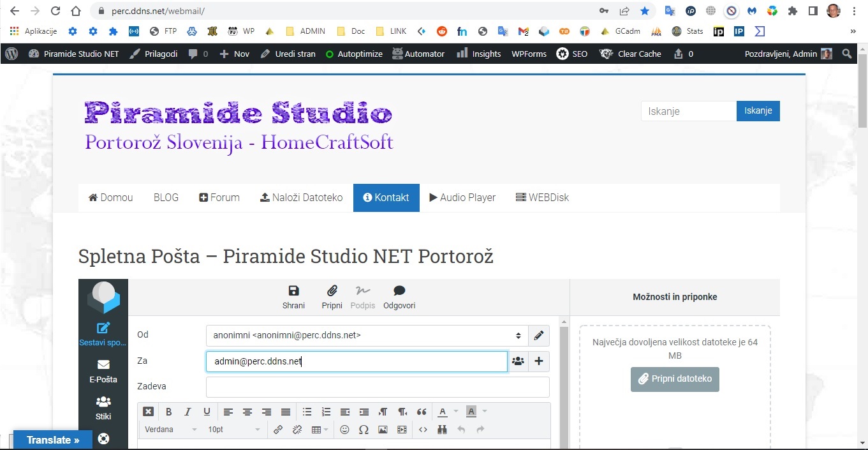This screenshot has width=868, height=450.
Task: Go to the Domou menu item
Action: coord(111,198)
